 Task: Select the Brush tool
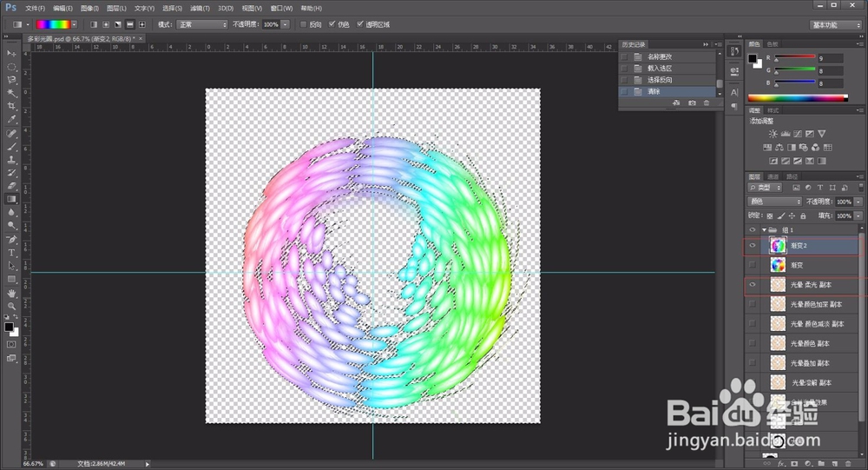(11, 147)
